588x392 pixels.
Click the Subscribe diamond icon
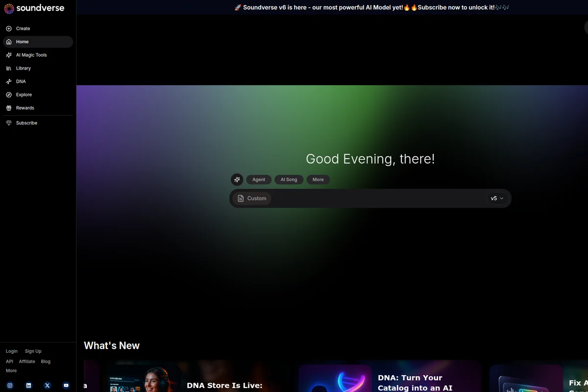click(9, 123)
